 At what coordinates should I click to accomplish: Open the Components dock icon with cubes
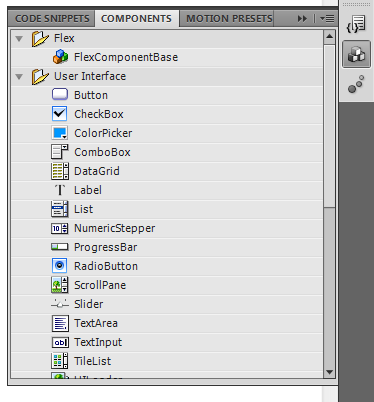click(356, 54)
